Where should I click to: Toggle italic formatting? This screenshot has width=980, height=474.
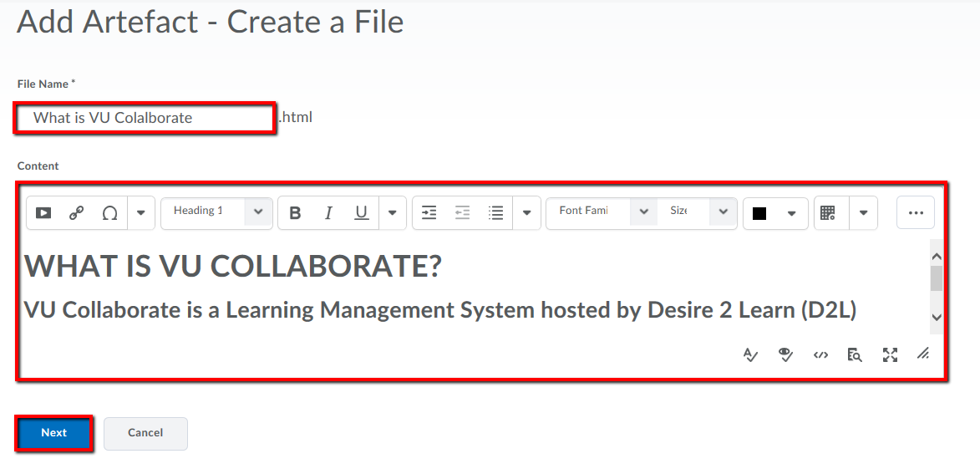point(328,213)
